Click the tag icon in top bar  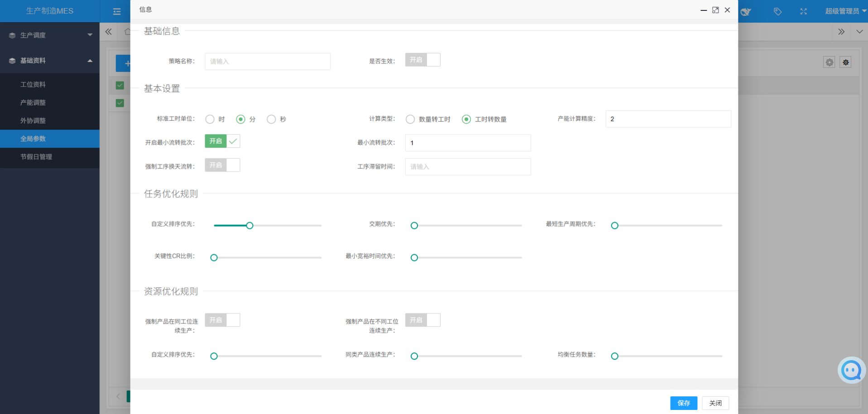pos(777,11)
